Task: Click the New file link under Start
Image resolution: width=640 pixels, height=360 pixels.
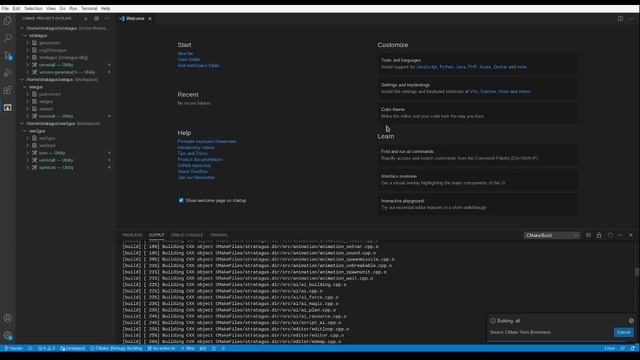Action: tap(185, 53)
